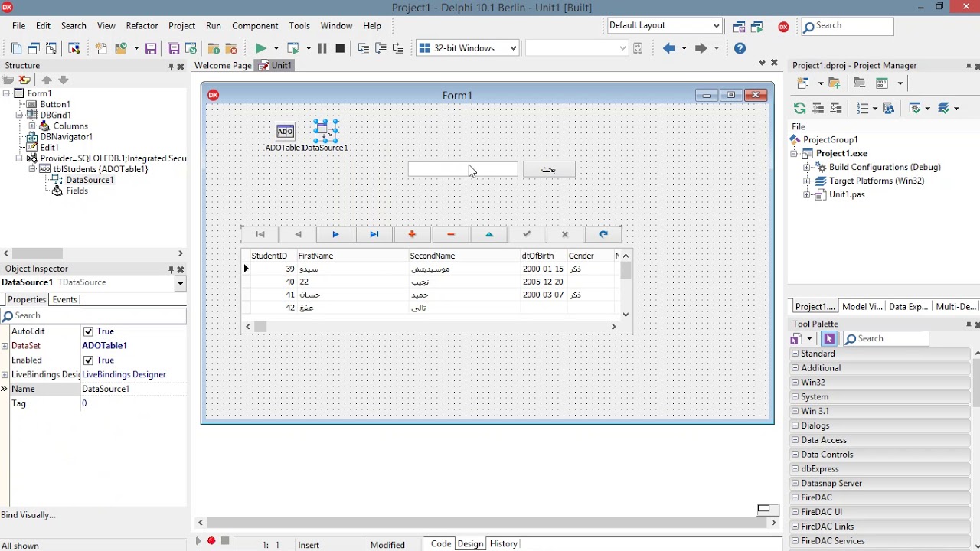The width and height of the screenshot is (980, 551).
Task: Collapse the Form1 node in Structure
Action: pos(6,93)
